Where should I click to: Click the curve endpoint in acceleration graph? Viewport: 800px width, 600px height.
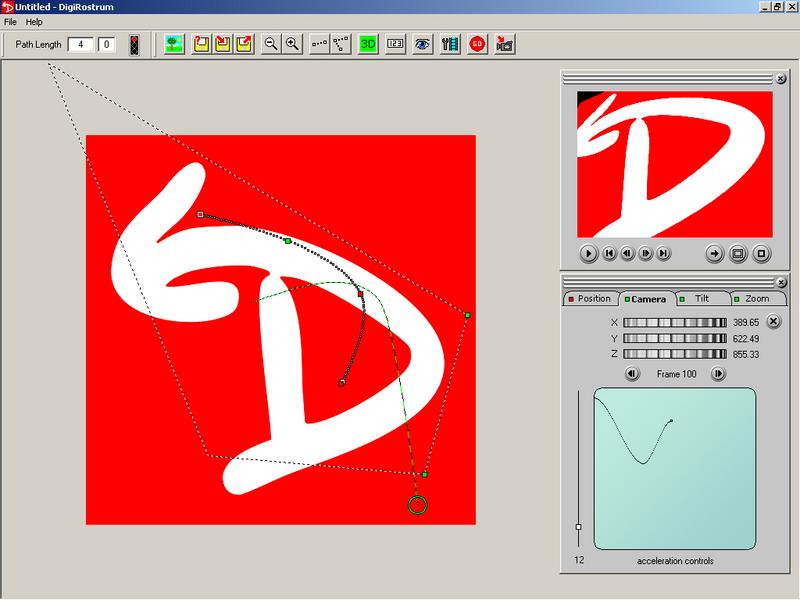tap(671, 421)
